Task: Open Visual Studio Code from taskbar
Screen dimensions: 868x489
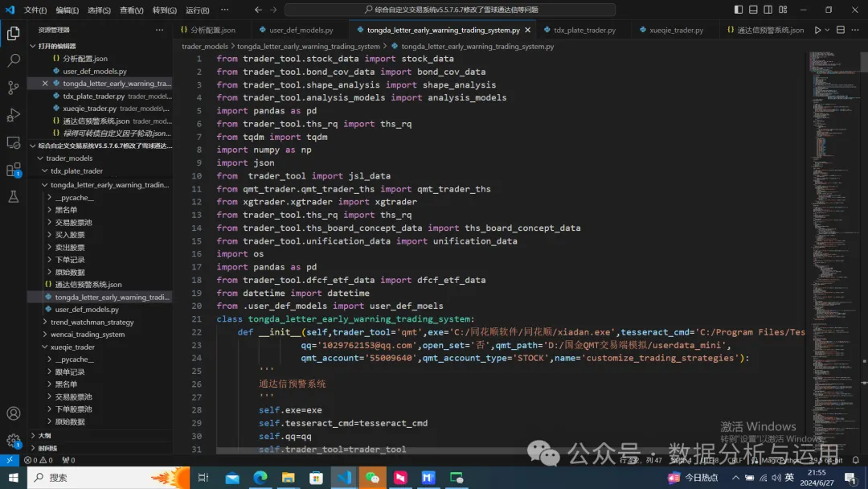Action: point(344,478)
